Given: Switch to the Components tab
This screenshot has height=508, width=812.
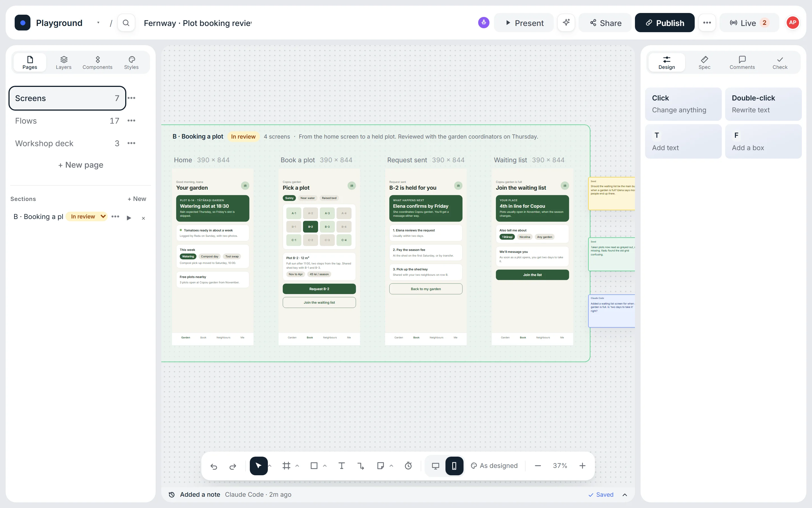Looking at the screenshot, I should click(98, 63).
